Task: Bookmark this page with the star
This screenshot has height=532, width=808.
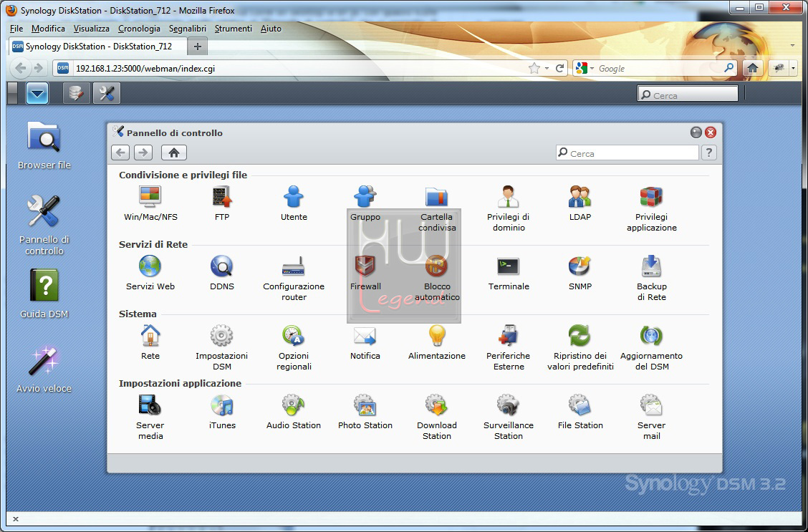Action: point(534,68)
